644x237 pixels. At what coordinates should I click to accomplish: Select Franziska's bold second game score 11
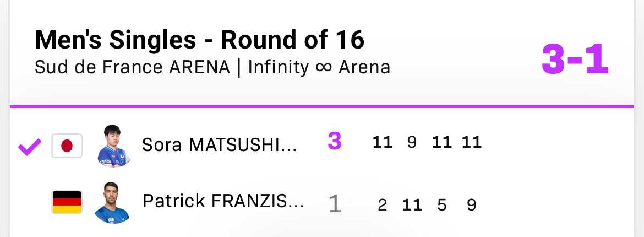tap(412, 205)
